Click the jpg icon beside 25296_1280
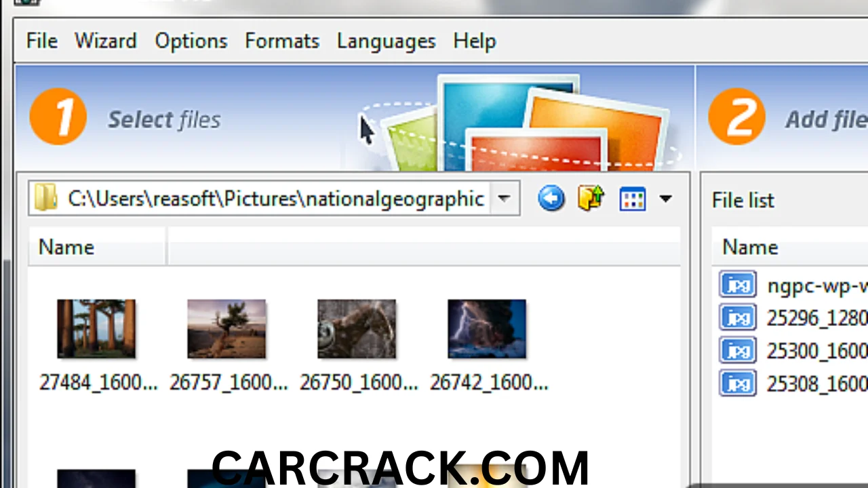The height and width of the screenshot is (488, 868). (x=738, y=317)
